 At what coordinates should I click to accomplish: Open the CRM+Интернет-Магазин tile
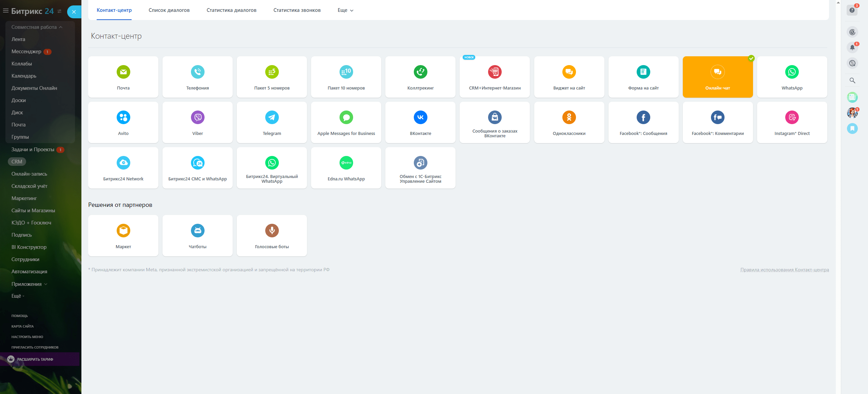(x=495, y=77)
